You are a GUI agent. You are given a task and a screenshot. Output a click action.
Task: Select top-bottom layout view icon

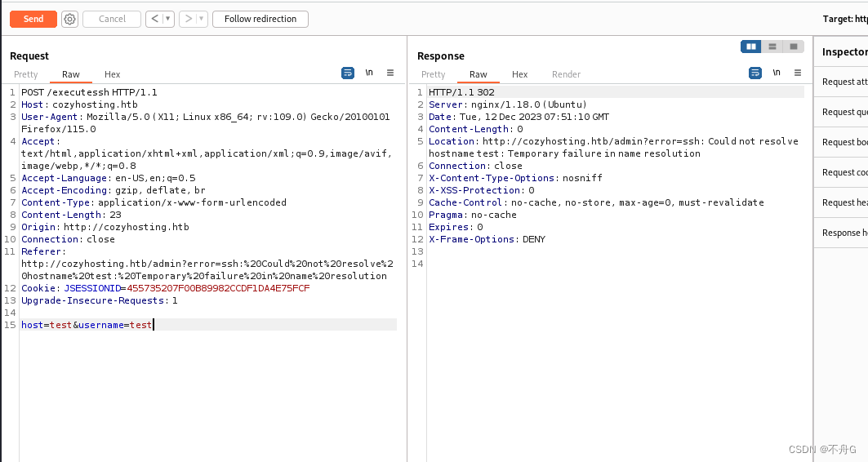click(x=772, y=47)
